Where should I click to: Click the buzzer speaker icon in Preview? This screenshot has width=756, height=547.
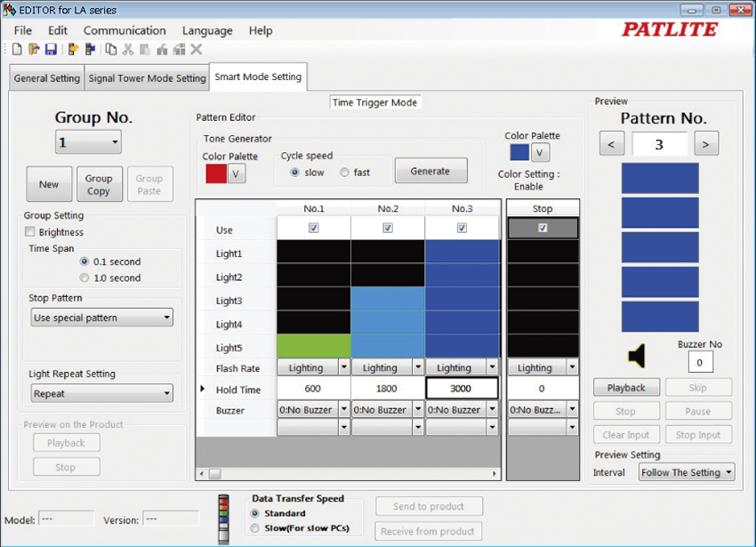point(636,357)
